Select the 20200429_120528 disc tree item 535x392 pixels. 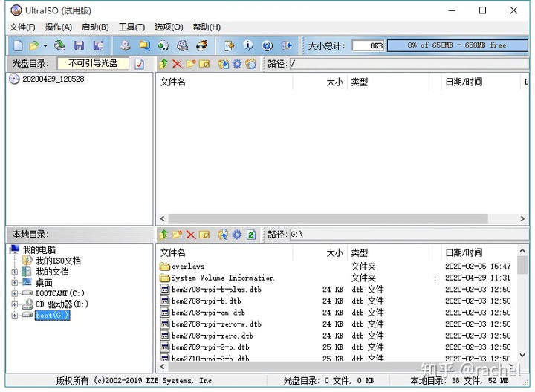[x=53, y=79]
